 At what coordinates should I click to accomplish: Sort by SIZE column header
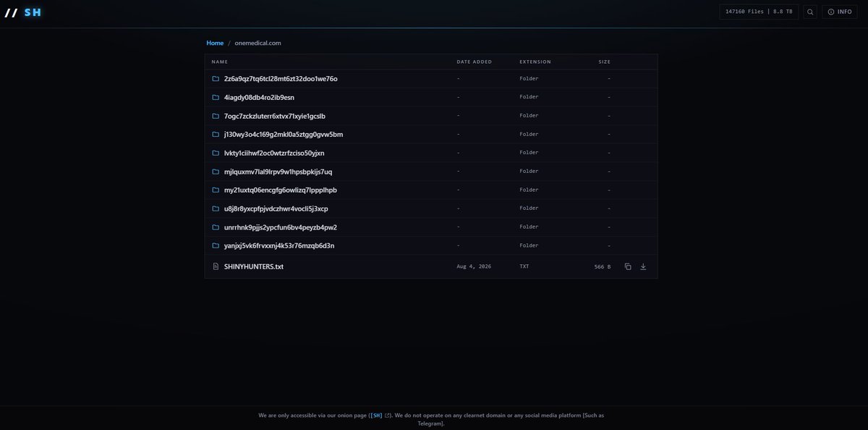(x=605, y=62)
